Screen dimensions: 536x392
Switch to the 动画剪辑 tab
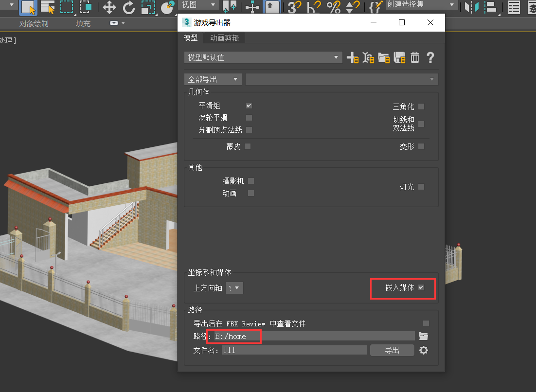click(224, 37)
